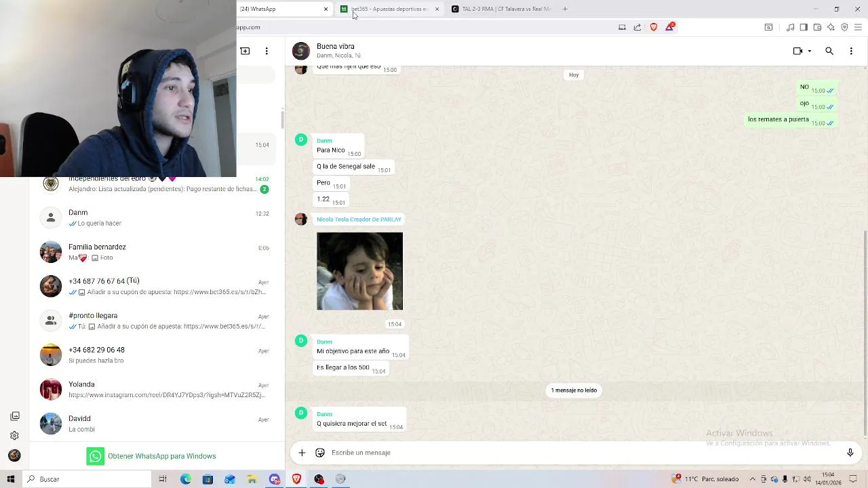Click the Brave VPN shield icon

point(844,27)
